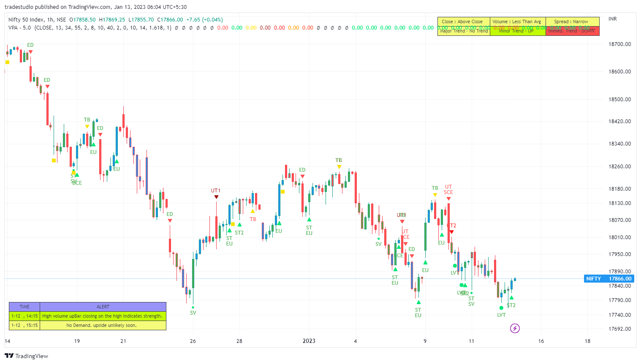Click the 19 date label on time axis
Viewport: 641px width, 364px height.
pyautogui.click(x=77, y=341)
